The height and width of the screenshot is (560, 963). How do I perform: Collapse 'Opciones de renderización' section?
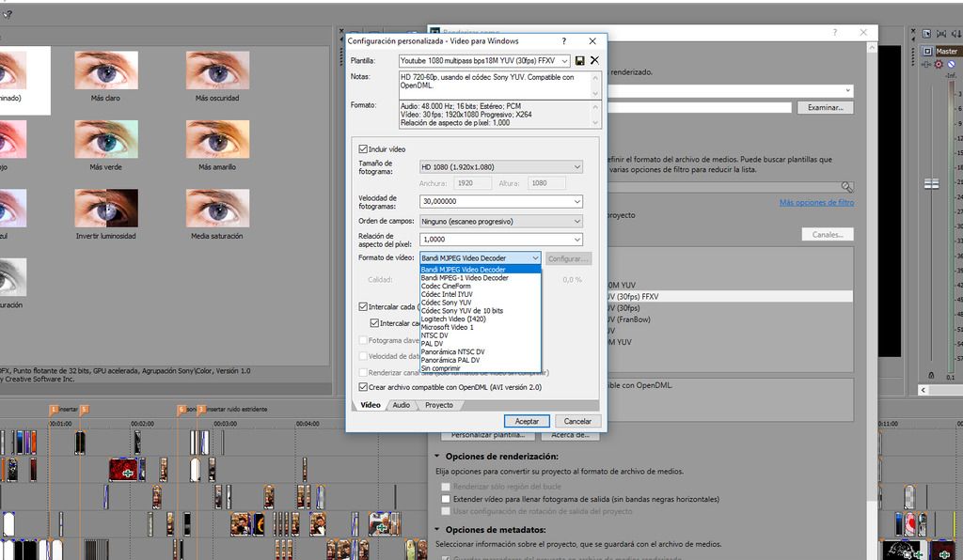pyautogui.click(x=437, y=457)
